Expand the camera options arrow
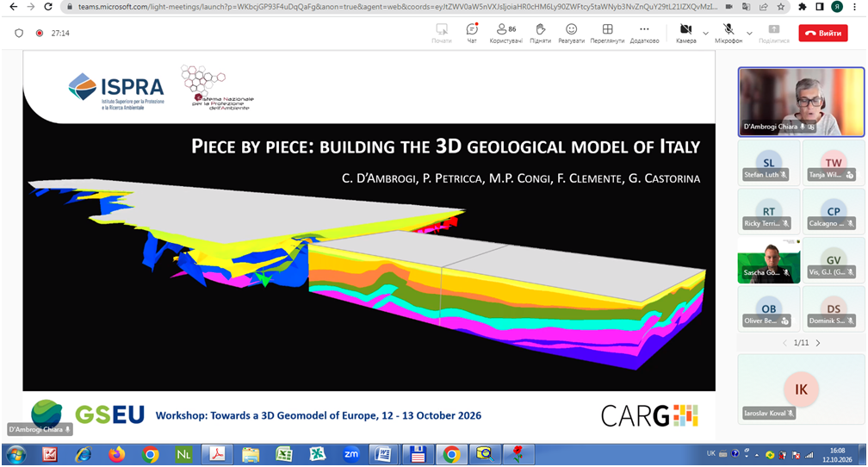 [705, 34]
